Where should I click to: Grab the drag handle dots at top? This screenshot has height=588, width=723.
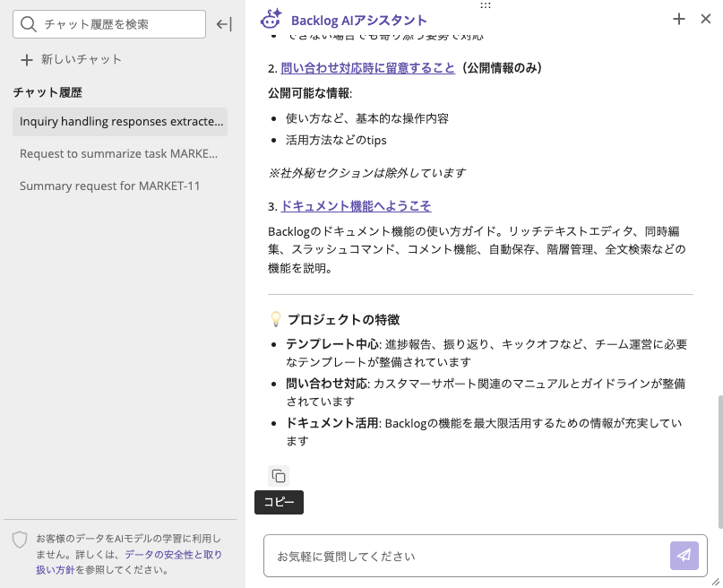pyautogui.click(x=485, y=5)
